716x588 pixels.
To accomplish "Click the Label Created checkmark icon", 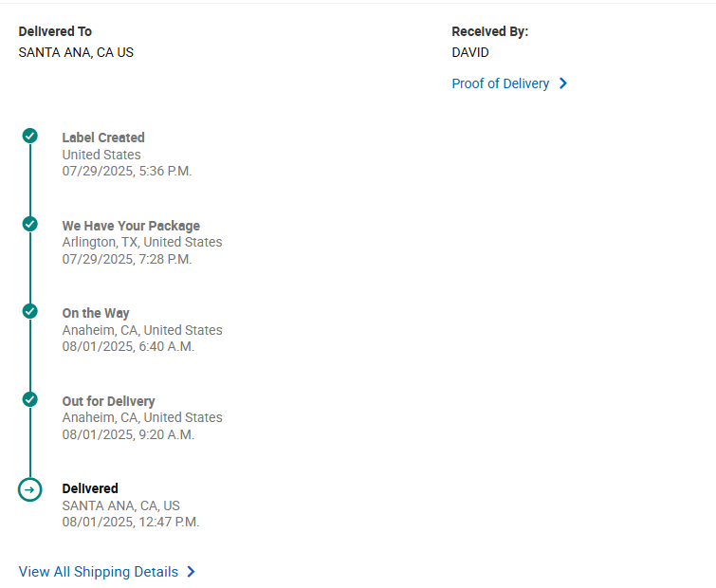I will 30,137.
